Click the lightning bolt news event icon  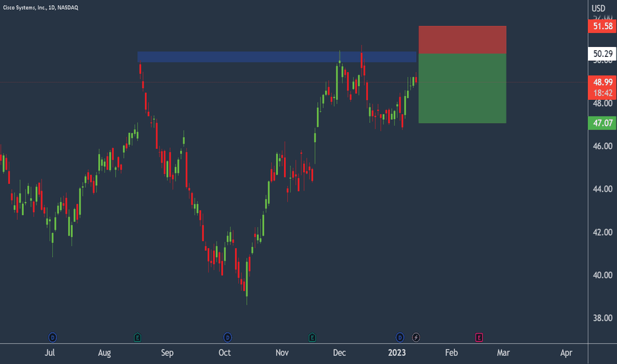(x=416, y=338)
